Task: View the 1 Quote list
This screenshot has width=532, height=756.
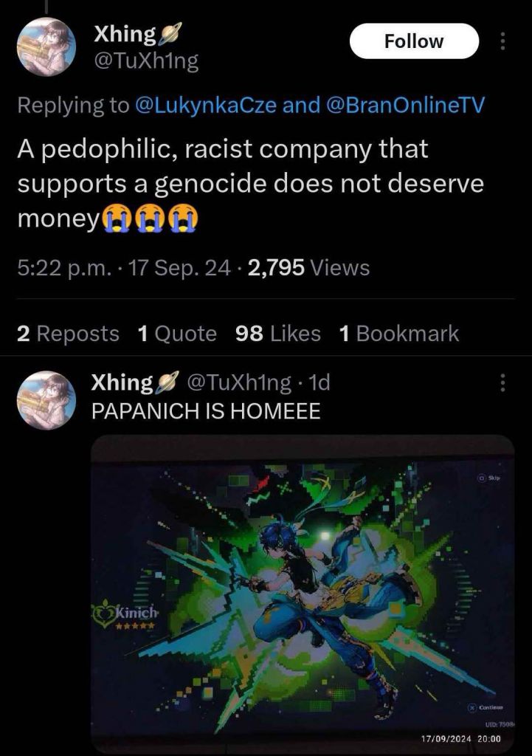Action: click(x=177, y=334)
